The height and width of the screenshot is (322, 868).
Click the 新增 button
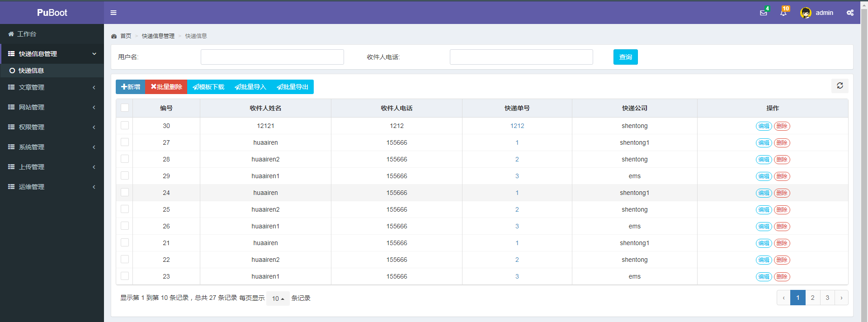tap(131, 87)
